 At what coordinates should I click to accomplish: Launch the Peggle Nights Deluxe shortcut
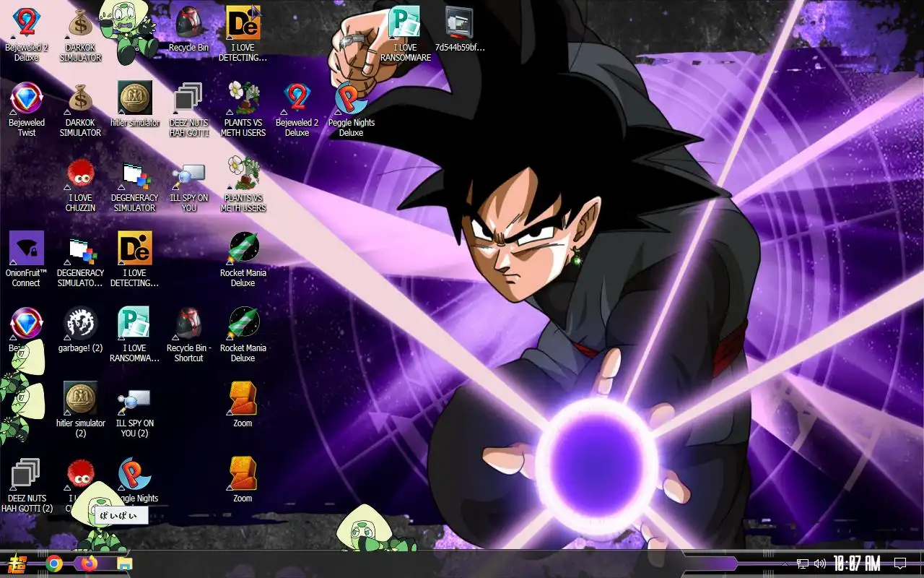point(351,99)
